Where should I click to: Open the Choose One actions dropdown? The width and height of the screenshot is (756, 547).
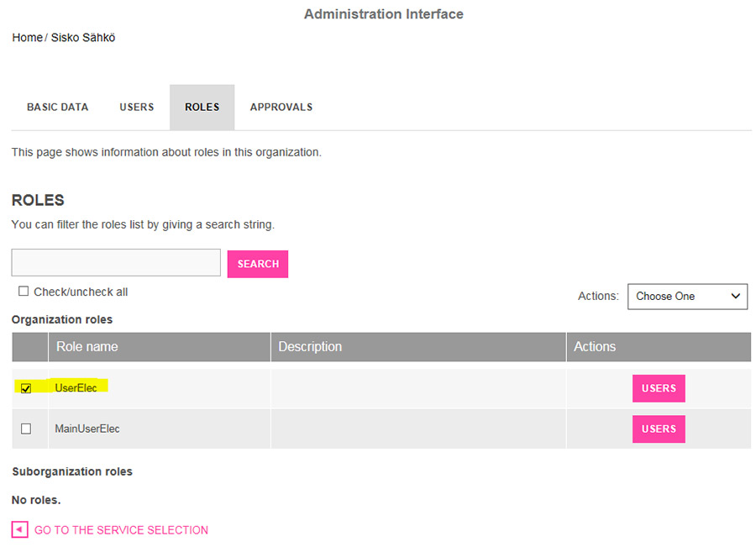click(x=687, y=296)
